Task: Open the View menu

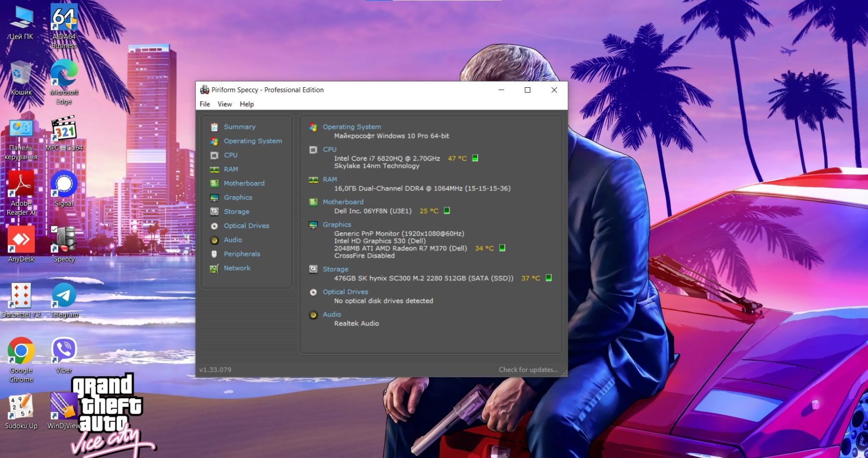Action: pos(225,104)
